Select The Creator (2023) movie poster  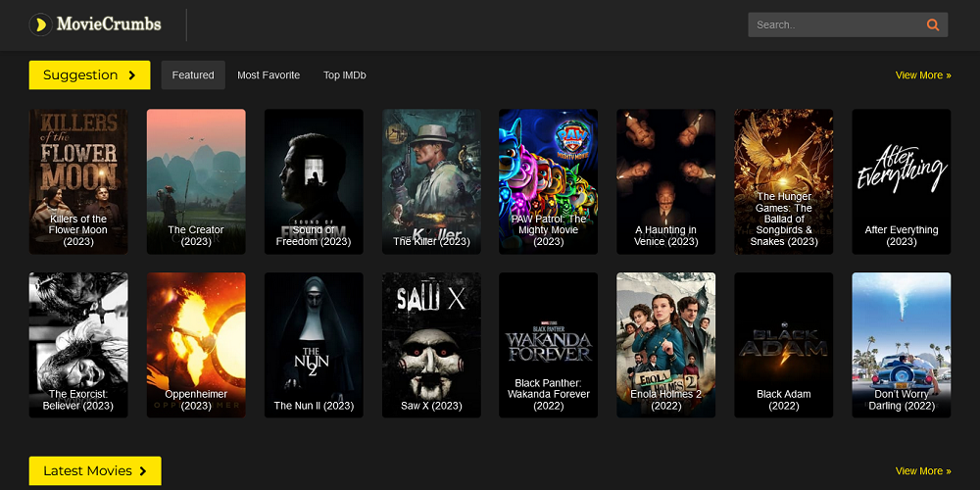click(196, 181)
